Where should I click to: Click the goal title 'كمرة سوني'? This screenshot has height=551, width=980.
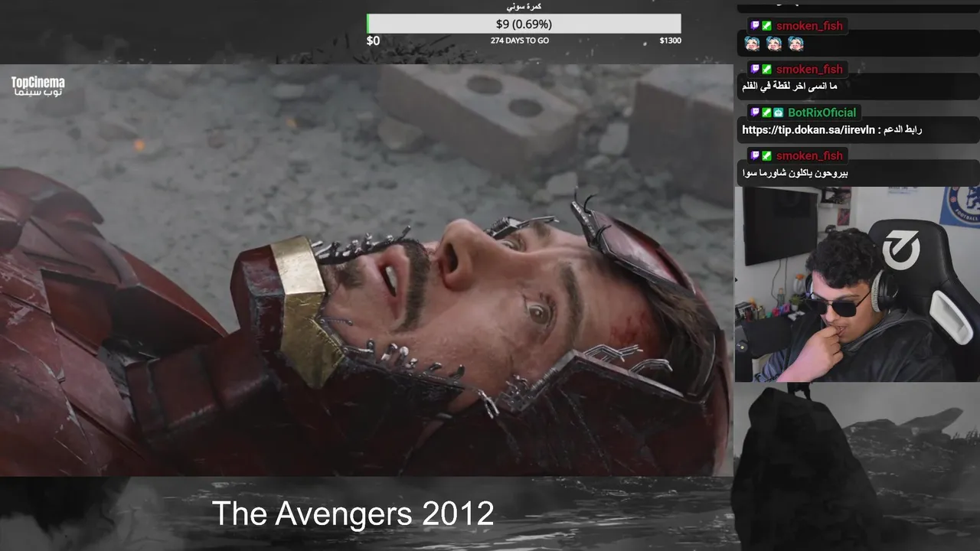point(524,7)
